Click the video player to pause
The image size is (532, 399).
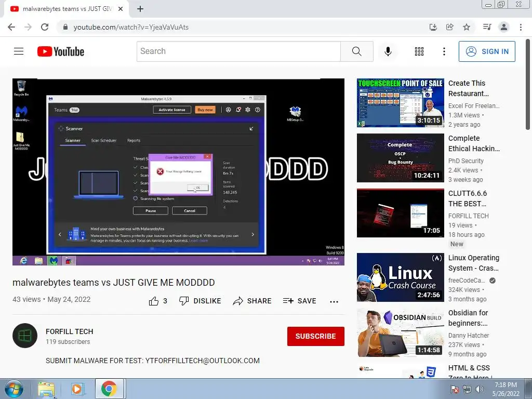179,171
